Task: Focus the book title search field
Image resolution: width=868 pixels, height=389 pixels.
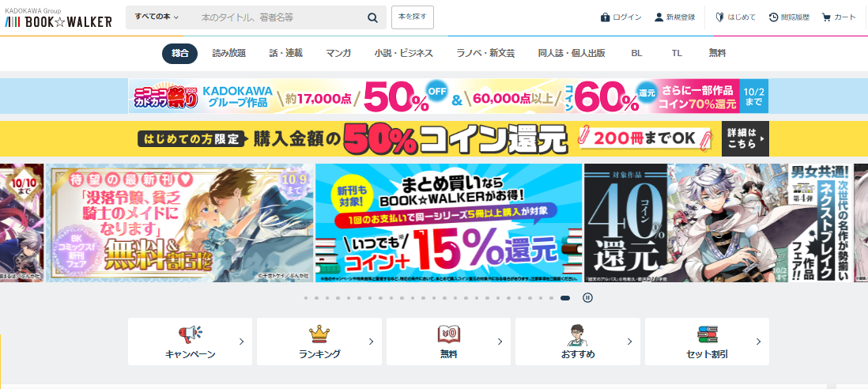Action: coord(280,17)
